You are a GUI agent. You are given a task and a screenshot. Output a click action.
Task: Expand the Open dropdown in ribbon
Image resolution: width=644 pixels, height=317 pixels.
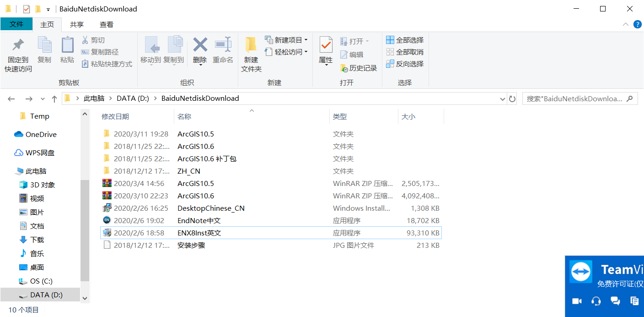coord(367,41)
